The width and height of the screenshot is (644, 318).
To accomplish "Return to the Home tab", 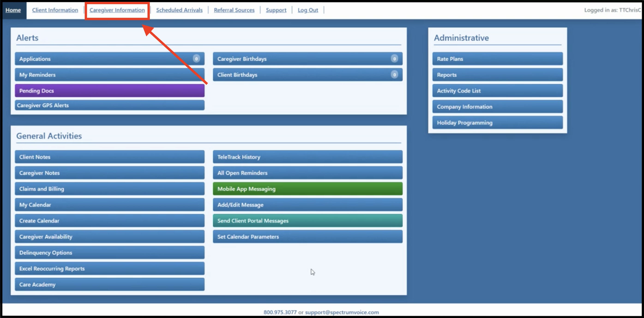I will pos(13,10).
